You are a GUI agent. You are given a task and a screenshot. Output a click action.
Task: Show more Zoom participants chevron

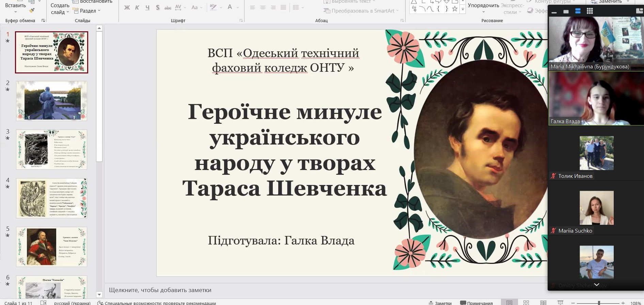pos(597,285)
